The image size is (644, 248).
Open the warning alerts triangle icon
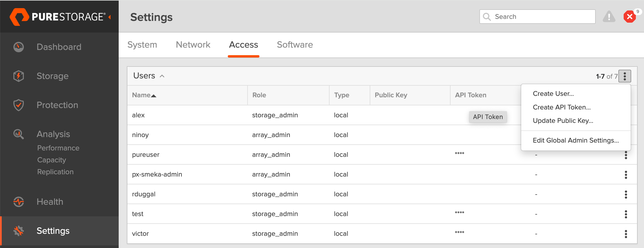(609, 17)
